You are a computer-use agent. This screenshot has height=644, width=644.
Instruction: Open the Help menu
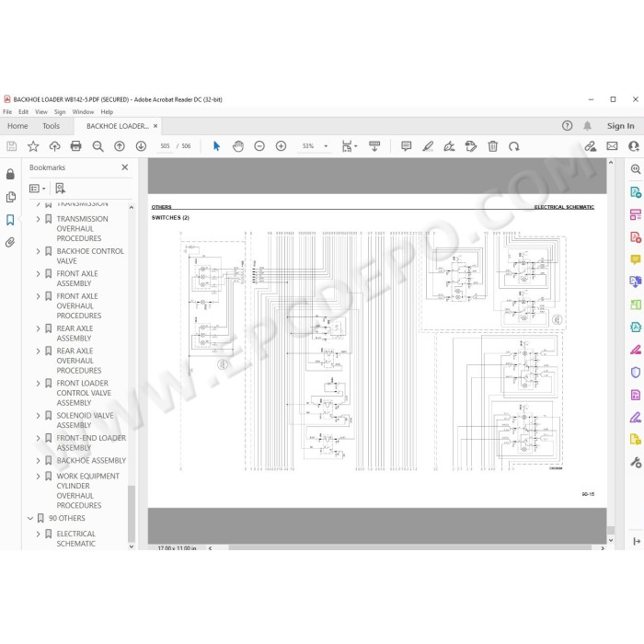(107, 111)
